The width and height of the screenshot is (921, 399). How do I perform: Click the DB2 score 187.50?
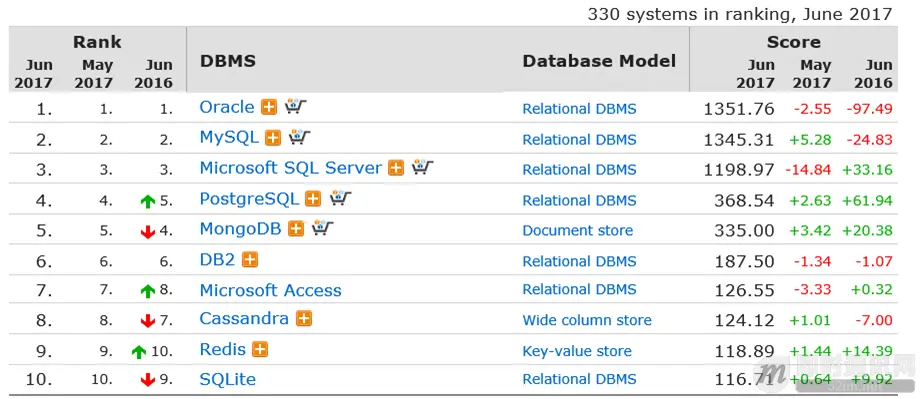coord(744,261)
